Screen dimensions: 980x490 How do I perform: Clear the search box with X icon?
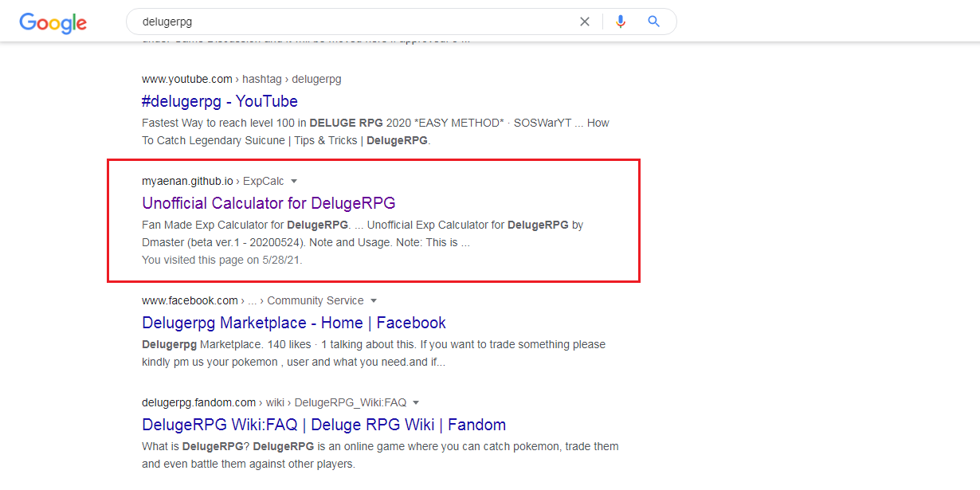[x=585, y=22]
